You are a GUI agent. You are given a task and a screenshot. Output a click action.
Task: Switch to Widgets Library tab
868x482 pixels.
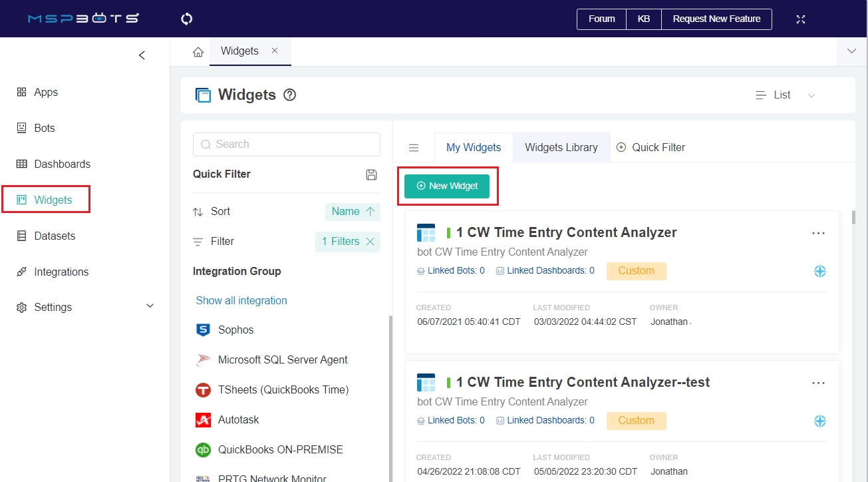pos(561,148)
